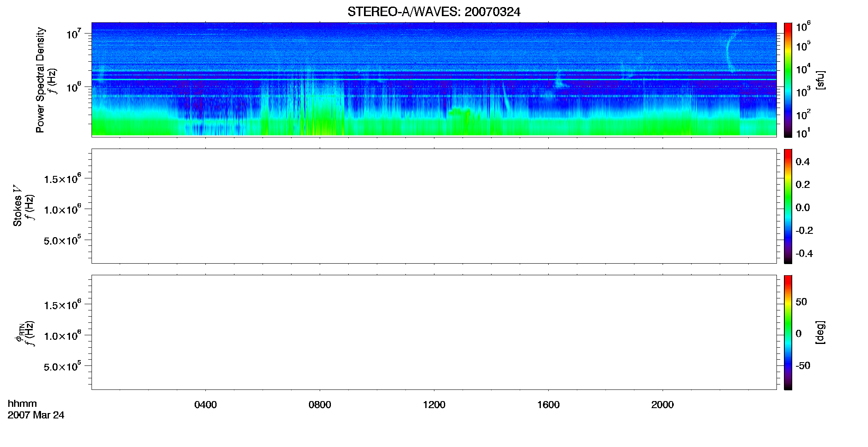This screenshot has width=868, height=447.
Task: Click the -50 tick on degree colorbar
Action: click(803, 366)
